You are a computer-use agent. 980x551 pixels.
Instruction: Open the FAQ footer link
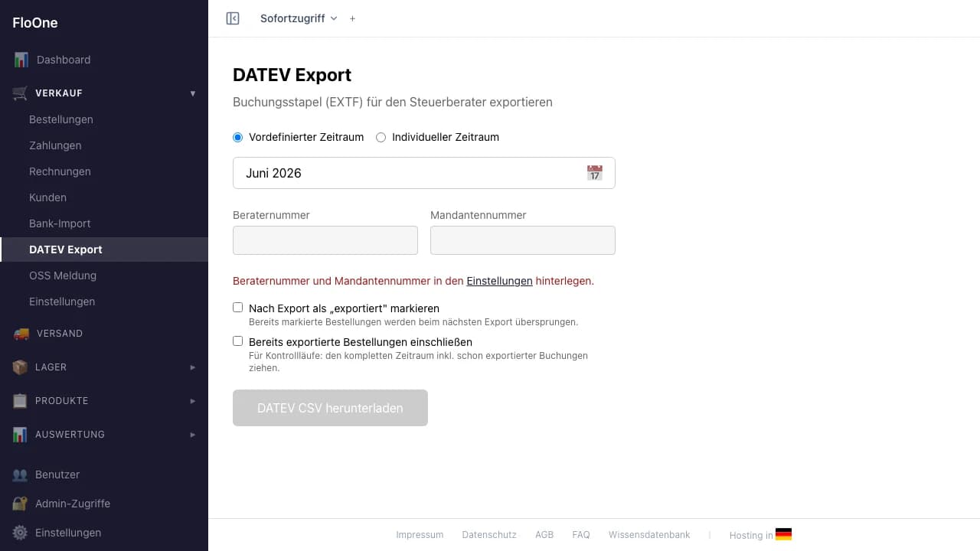click(581, 535)
